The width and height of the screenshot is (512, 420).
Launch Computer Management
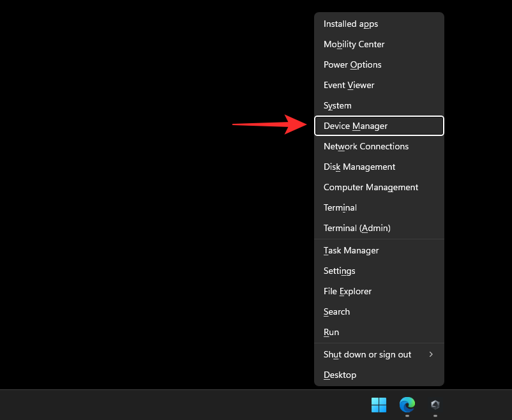(371, 187)
